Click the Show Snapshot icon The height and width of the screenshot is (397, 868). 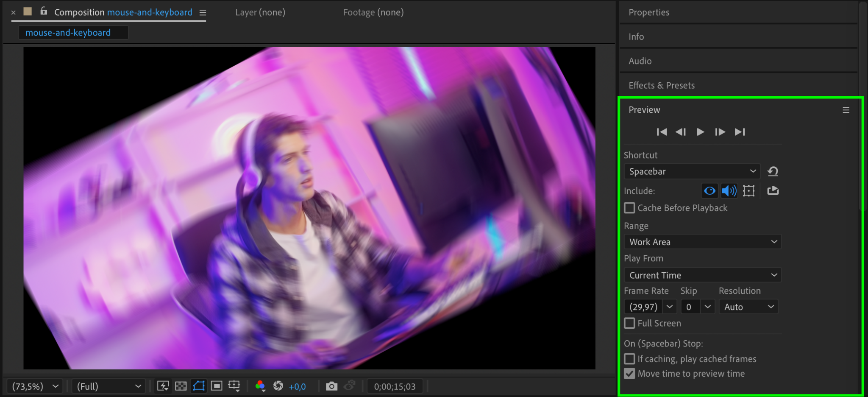pyautogui.click(x=349, y=386)
